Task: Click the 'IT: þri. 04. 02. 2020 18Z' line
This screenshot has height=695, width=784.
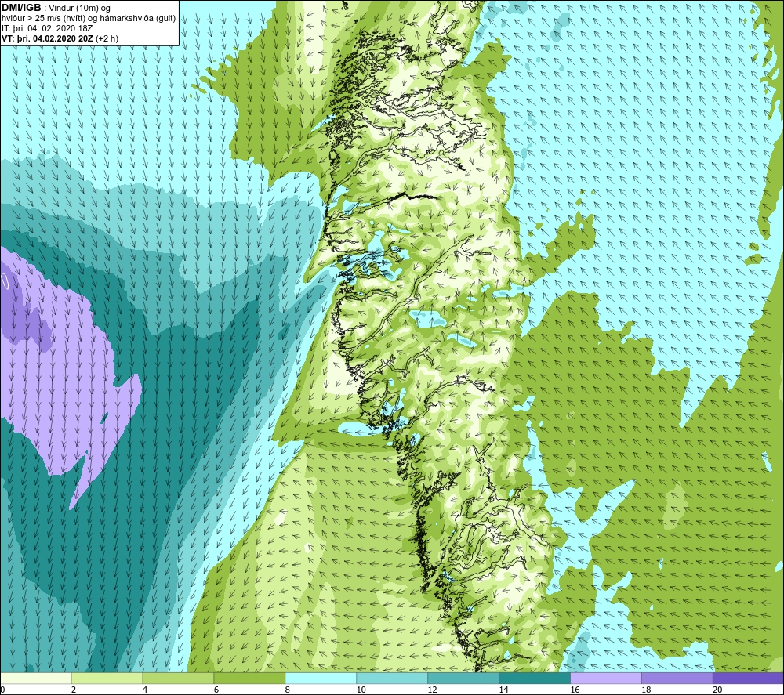Action: pyautogui.click(x=47, y=28)
